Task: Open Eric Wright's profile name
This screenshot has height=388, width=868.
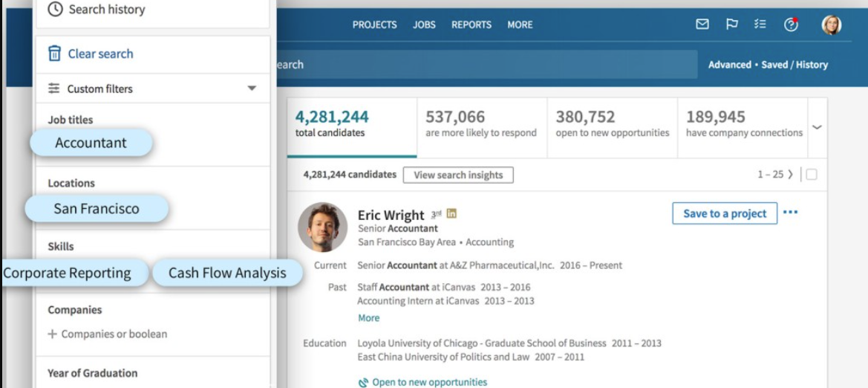Action: 391,215
